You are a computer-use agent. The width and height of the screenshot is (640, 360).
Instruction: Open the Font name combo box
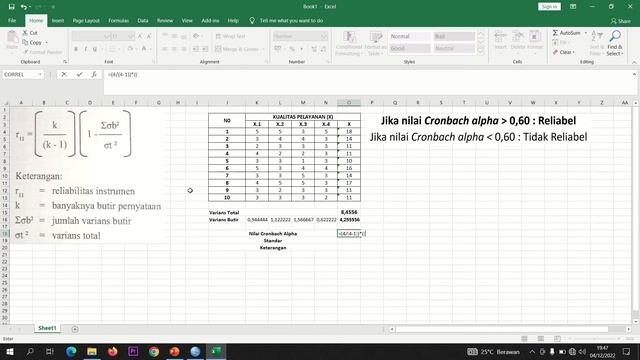(x=91, y=36)
